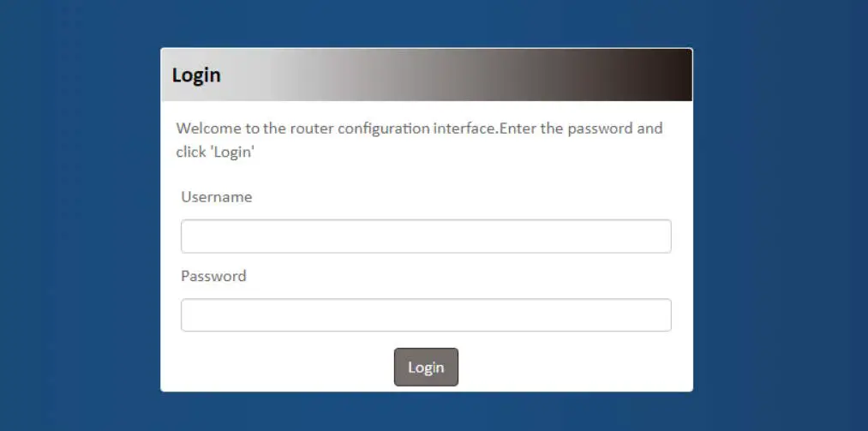Click the words "Enter the password and"
The width and height of the screenshot is (868, 431).
pyautogui.click(x=582, y=129)
